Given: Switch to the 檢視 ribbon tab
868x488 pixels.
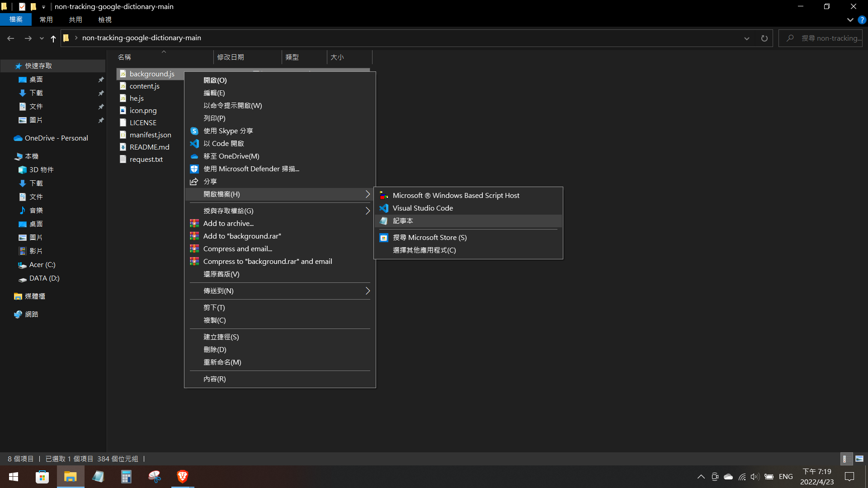Looking at the screenshot, I should tap(104, 20).
